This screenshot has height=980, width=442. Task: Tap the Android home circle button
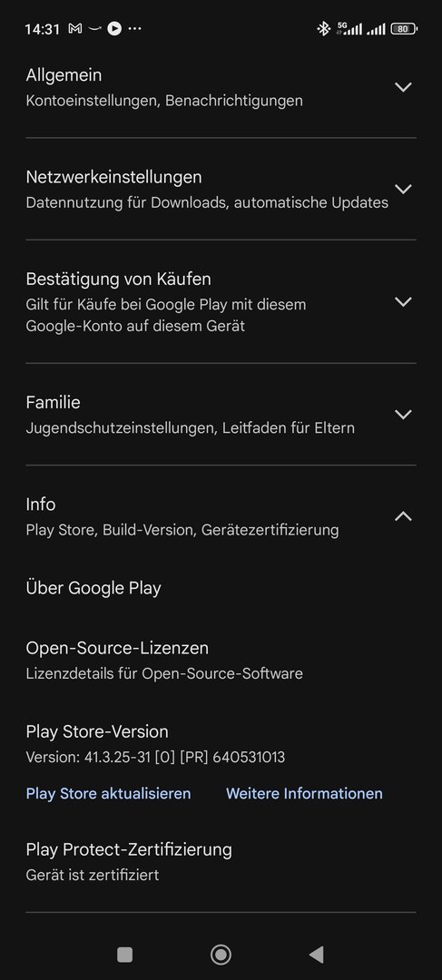click(x=221, y=955)
